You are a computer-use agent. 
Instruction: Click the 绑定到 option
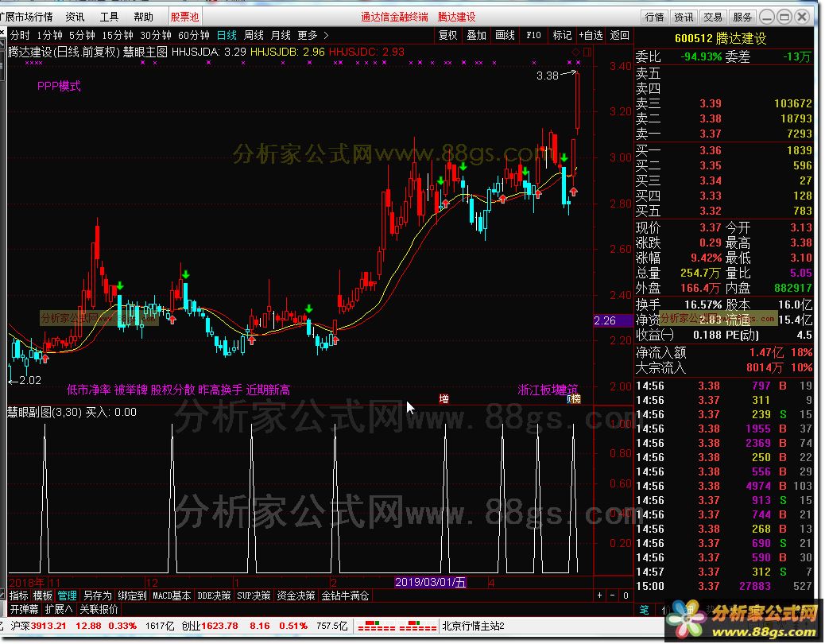[132, 596]
